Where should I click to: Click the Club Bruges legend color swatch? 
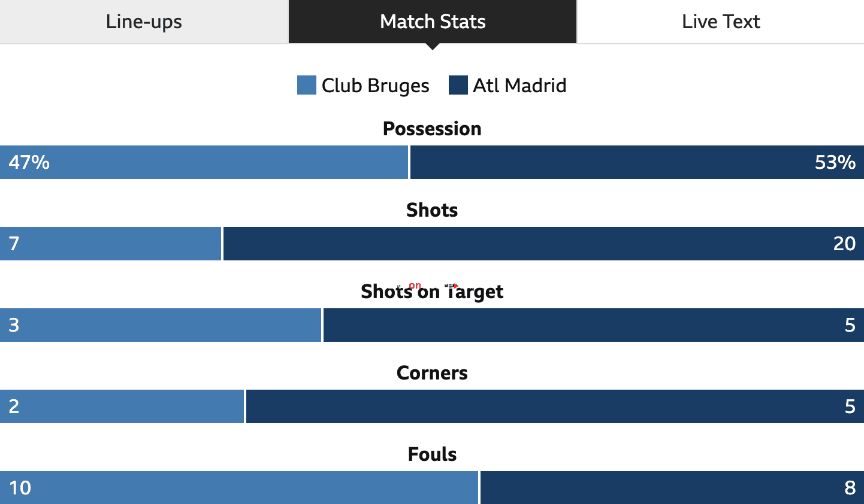pos(307,85)
